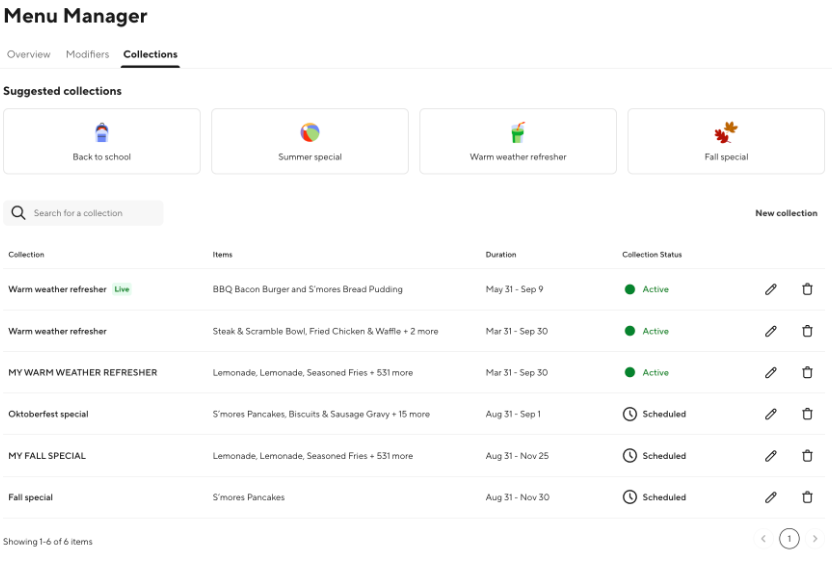The height and width of the screenshot is (562, 832).
Task: Open the Back to school suggestion card
Action: pos(102,141)
